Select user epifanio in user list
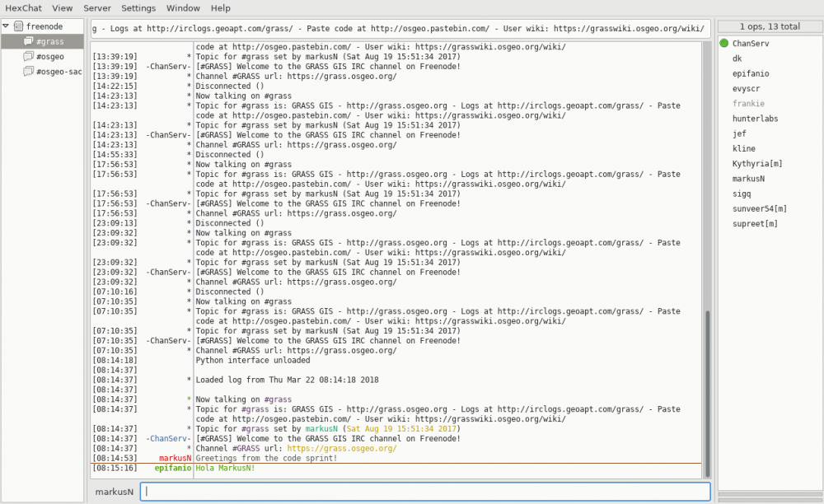This screenshot has width=824, height=504. click(751, 74)
